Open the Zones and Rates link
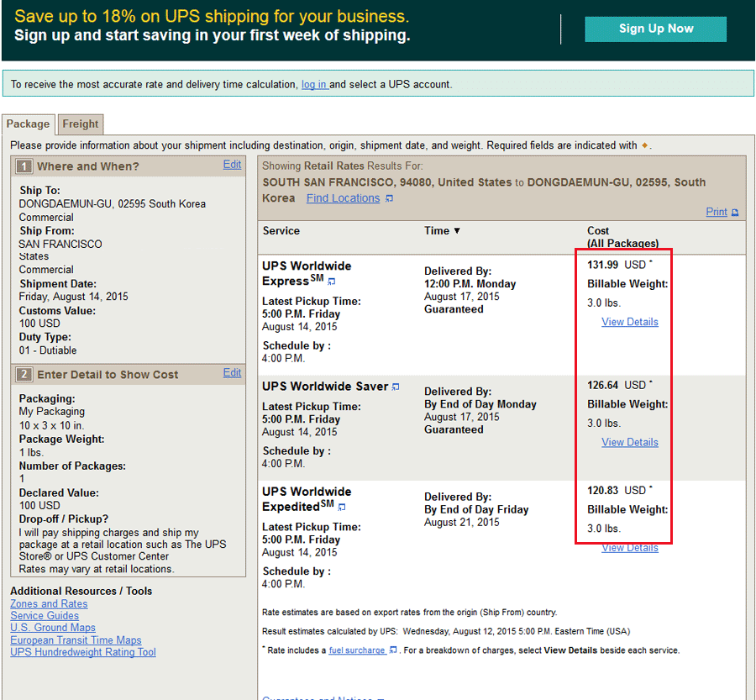 tap(49, 604)
